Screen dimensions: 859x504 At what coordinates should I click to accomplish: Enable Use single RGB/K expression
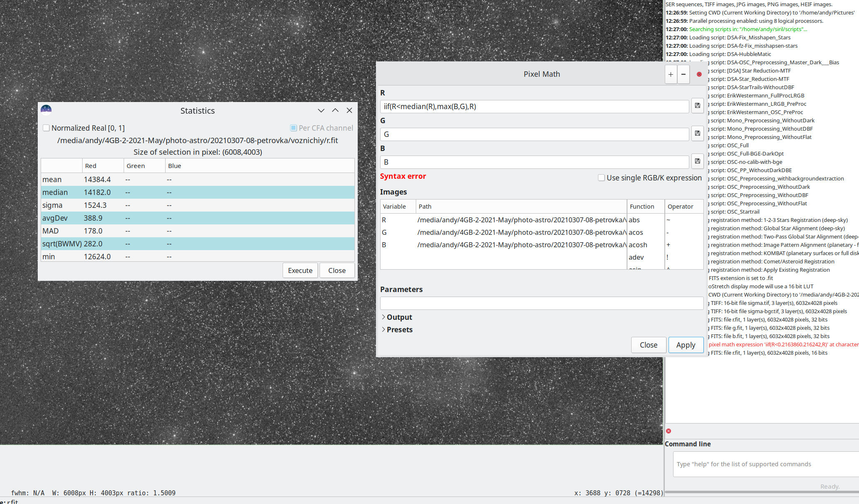pos(601,178)
